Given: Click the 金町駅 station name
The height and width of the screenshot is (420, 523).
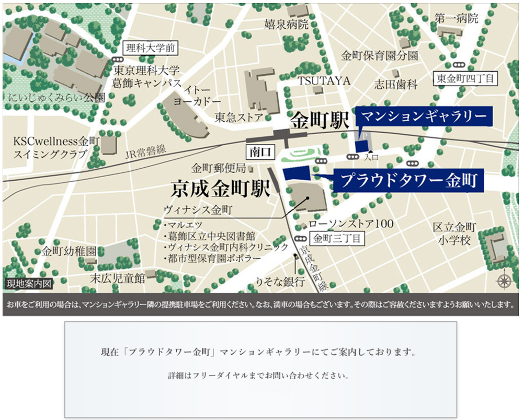Looking at the screenshot, I should pyautogui.click(x=320, y=121).
